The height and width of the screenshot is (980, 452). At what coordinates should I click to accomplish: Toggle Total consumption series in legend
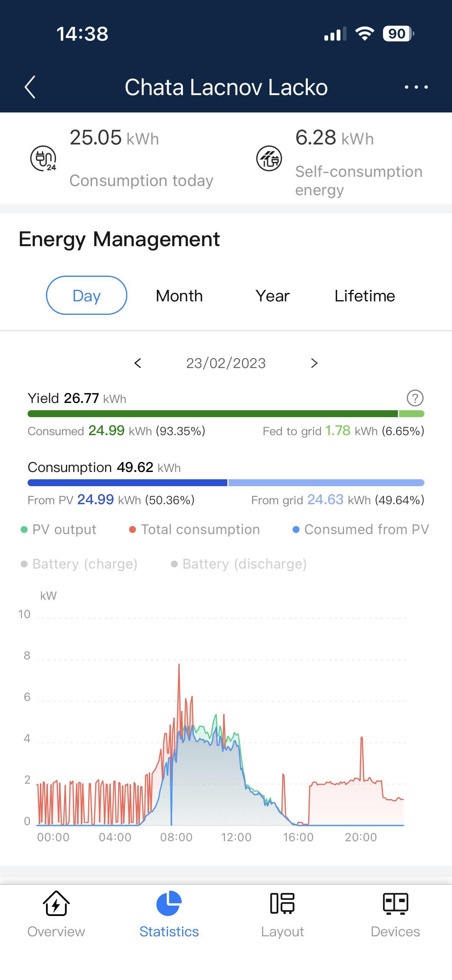[x=194, y=529]
